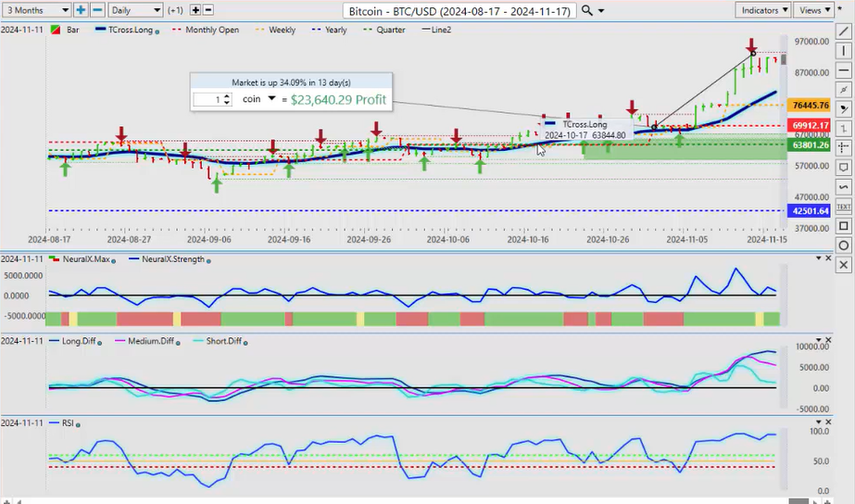855x504 pixels.
Task: Click the Bar chart type color swatch
Action: pos(57,30)
